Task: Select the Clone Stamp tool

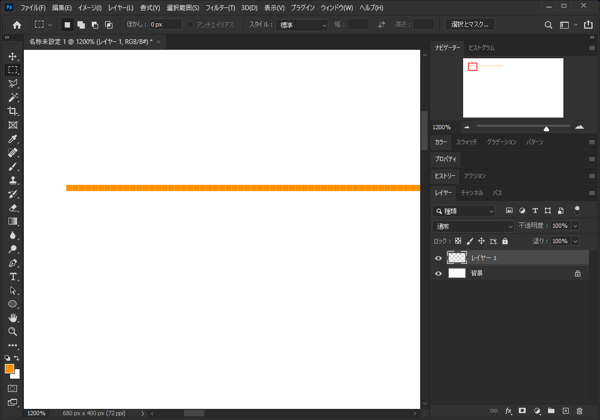Action: point(13,180)
